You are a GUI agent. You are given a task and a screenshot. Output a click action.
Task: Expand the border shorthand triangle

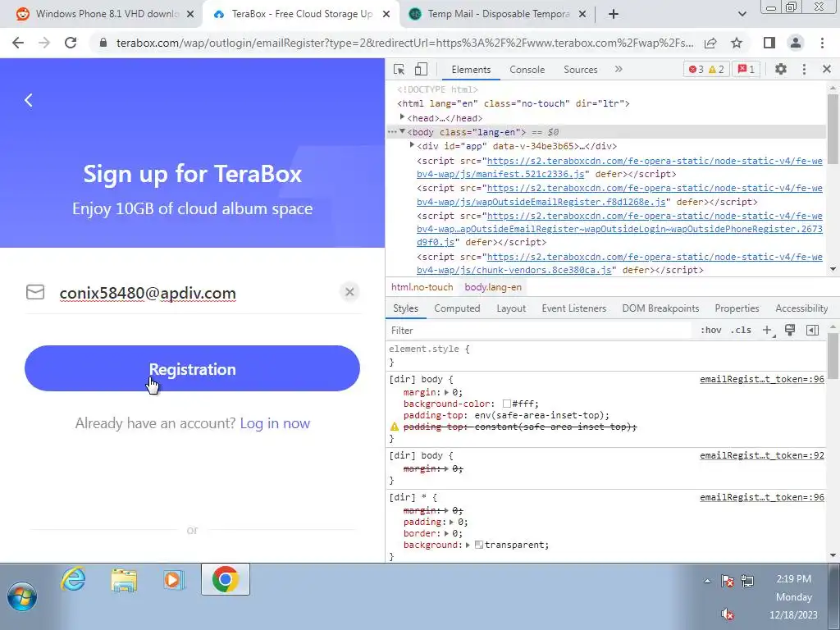(x=447, y=533)
